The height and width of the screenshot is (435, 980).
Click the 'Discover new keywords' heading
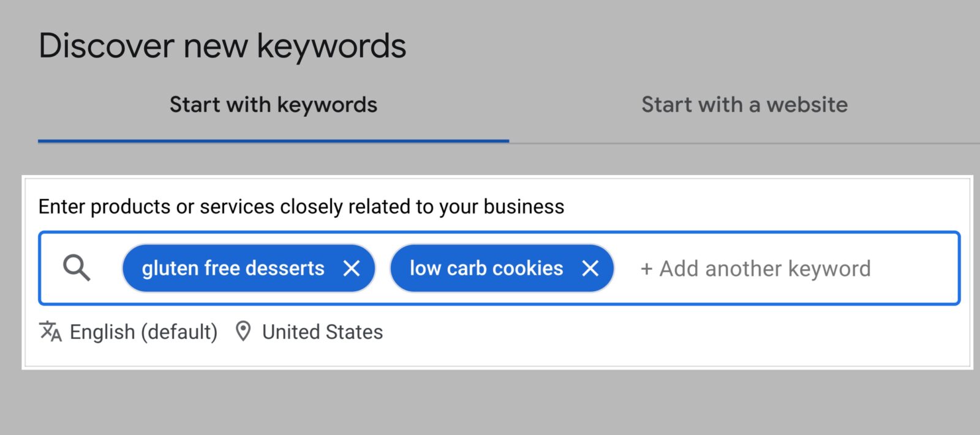(223, 44)
